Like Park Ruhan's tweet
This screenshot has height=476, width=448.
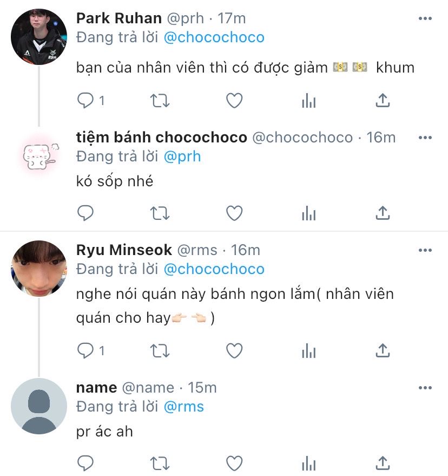point(234,100)
